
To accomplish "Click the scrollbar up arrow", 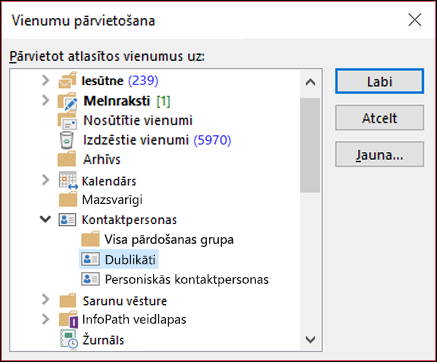I will tap(310, 82).
